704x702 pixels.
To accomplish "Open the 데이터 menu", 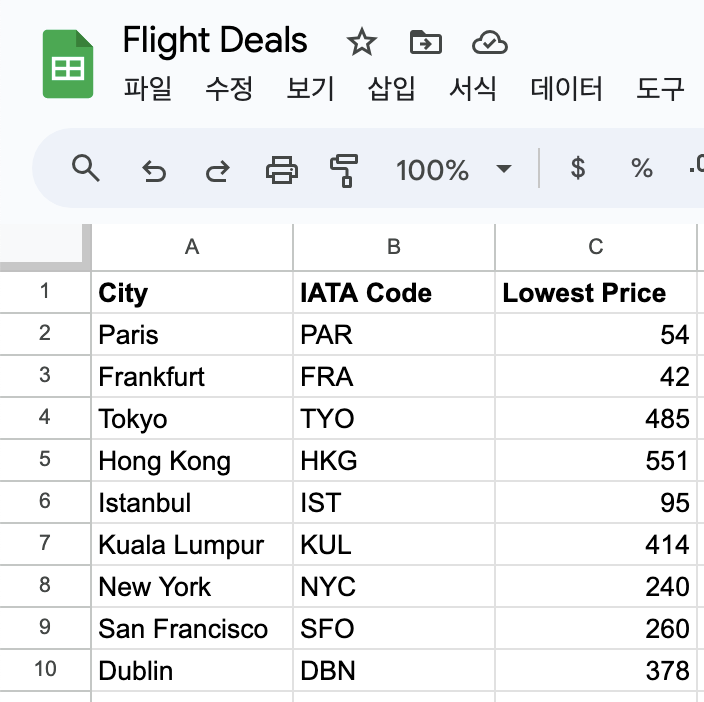I will (x=566, y=89).
